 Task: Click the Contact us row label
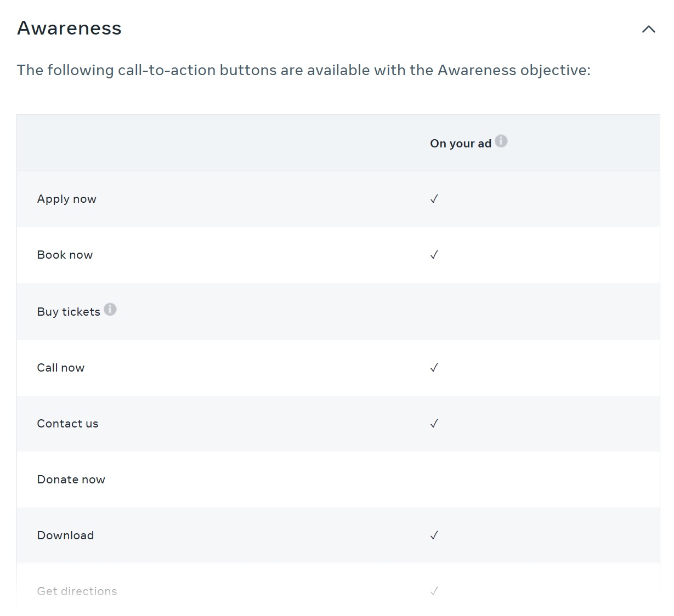coord(67,424)
